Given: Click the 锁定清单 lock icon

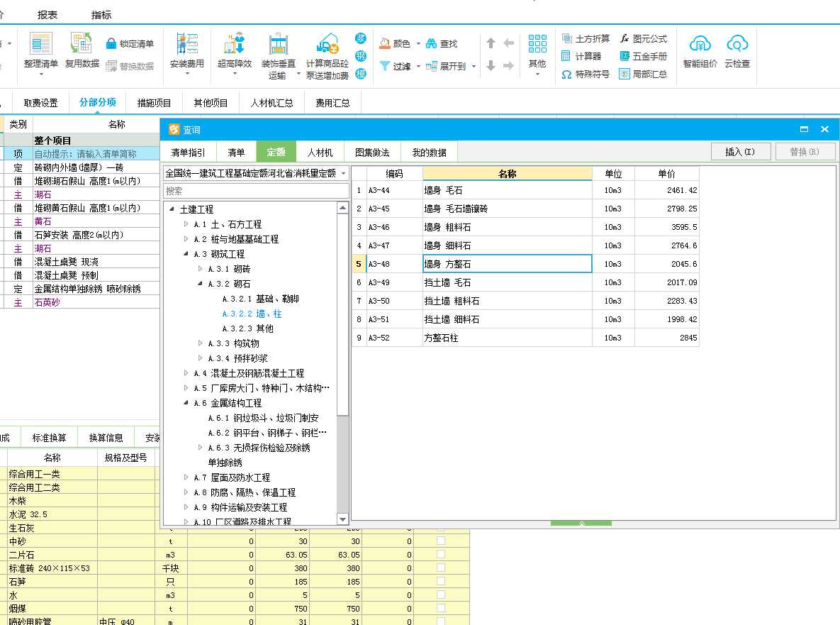Looking at the screenshot, I should pyautogui.click(x=111, y=44).
